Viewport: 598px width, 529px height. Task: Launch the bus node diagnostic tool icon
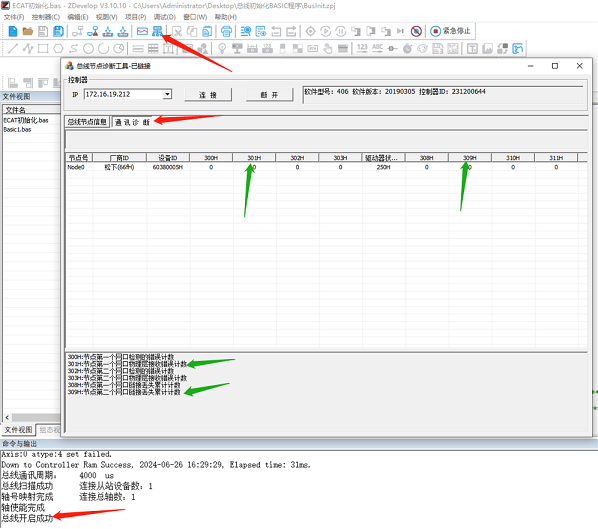[x=157, y=31]
